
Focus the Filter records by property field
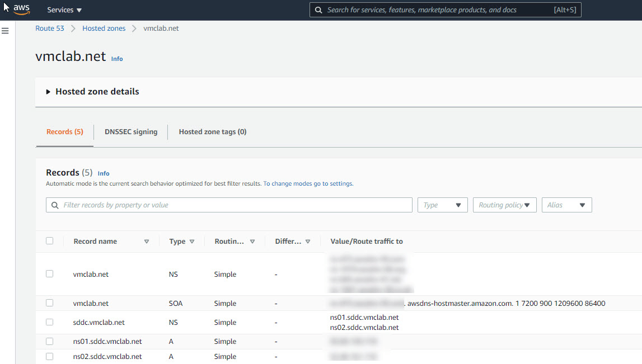(x=229, y=205)
